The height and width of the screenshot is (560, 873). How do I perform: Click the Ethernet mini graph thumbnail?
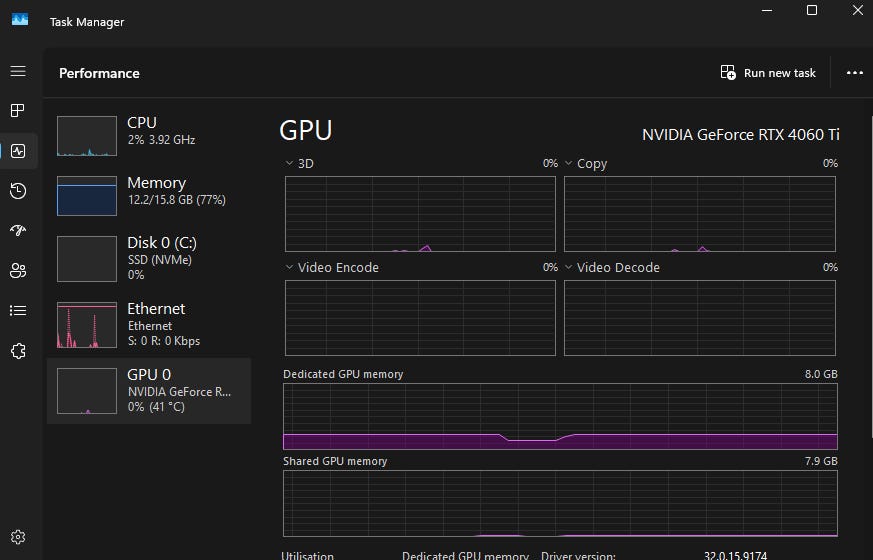[x=87, y=325]
